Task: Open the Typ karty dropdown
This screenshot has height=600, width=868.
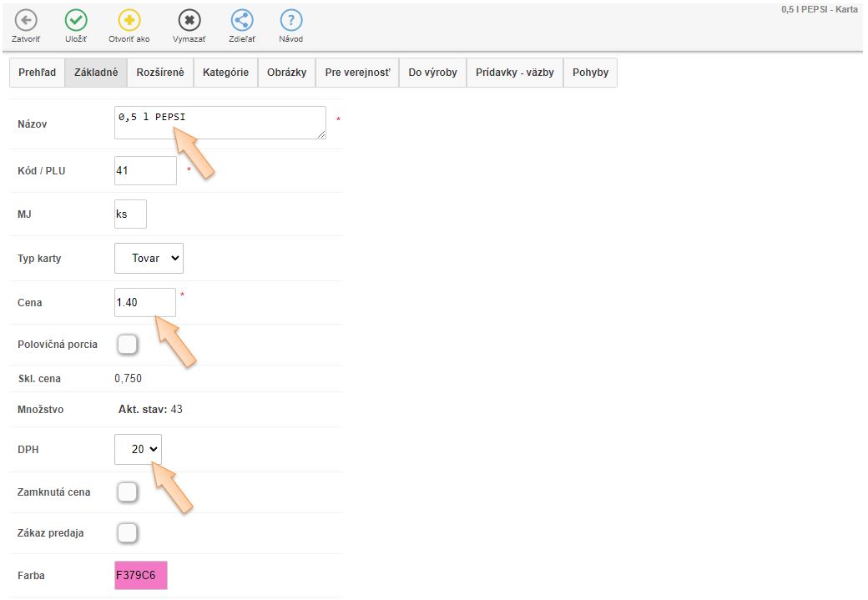Action: tap(149, 259)
